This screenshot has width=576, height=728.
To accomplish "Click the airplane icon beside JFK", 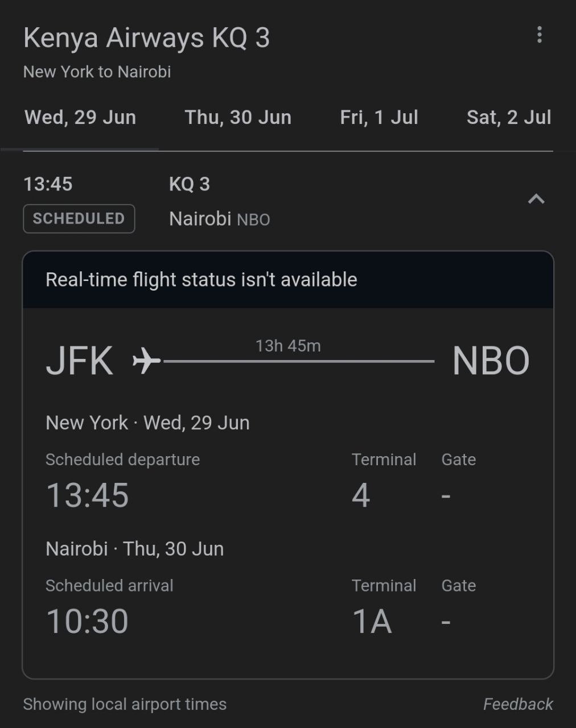I will tap(146, 361).
